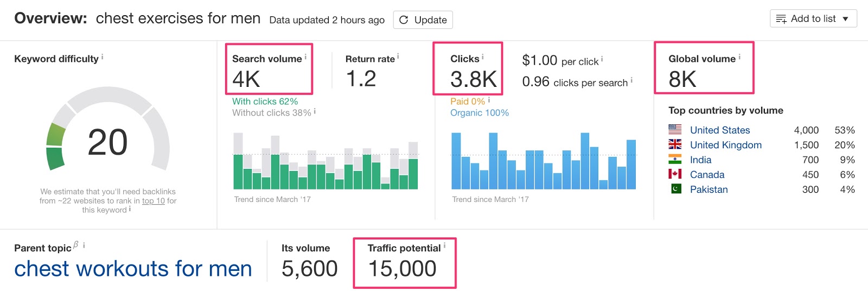Click the info icon beside Keyword difficulty

[x=102, y=56]
